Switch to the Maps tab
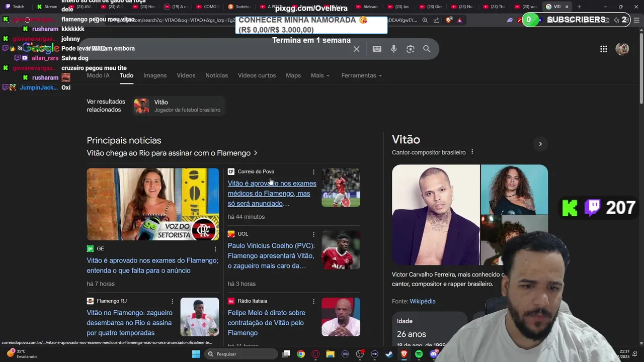The height and width of the screenshot is (362, 644). [x=293, y=75]
